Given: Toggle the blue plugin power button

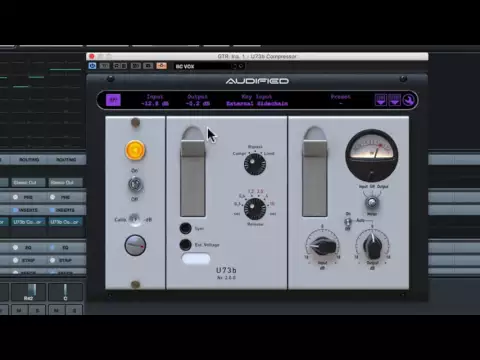Looking at the screenshot, I should [92, 66].
